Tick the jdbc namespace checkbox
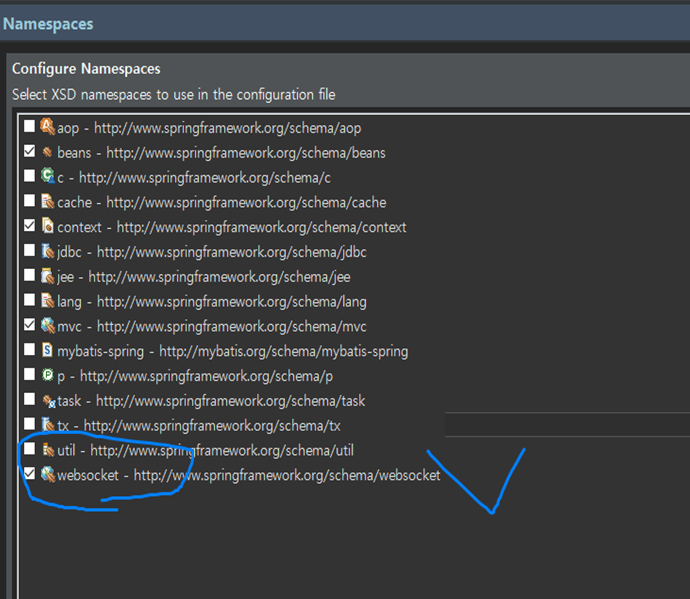This screenshot has width=690, height=599. tap(29, 250)
